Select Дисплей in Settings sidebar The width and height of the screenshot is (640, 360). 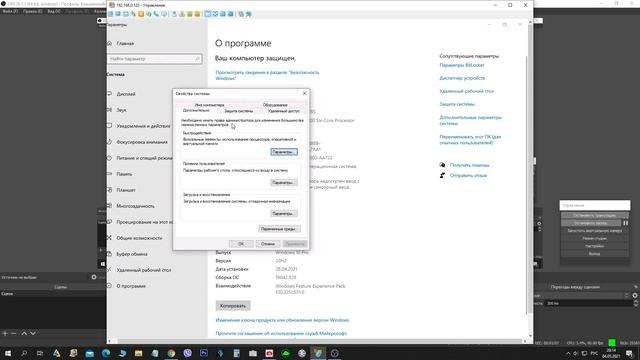126,94
